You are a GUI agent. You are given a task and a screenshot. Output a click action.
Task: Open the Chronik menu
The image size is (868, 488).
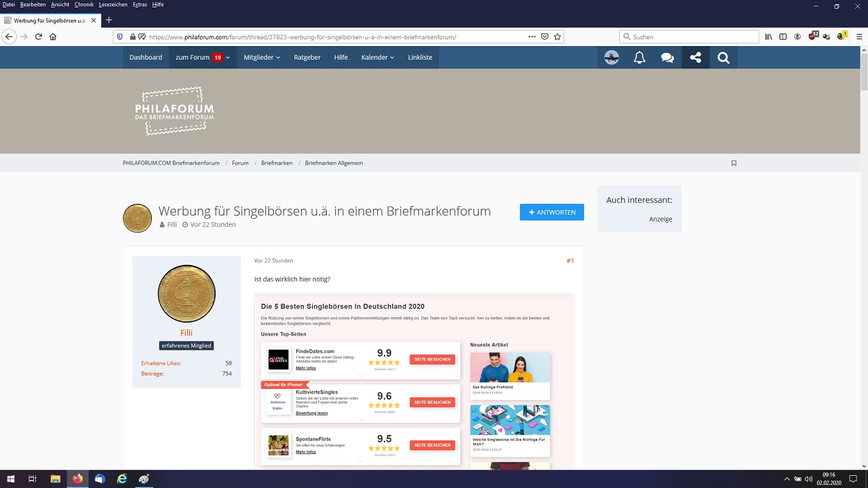click(x=84, y=5)
